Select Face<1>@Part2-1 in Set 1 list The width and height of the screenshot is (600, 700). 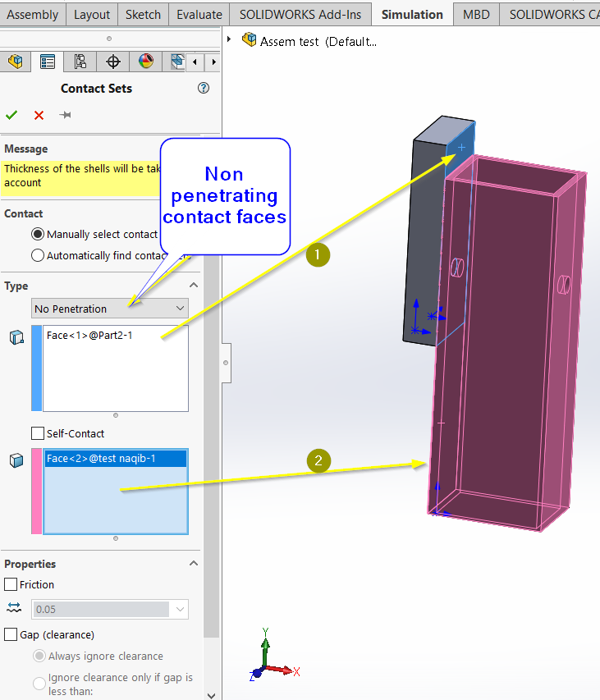89,336
